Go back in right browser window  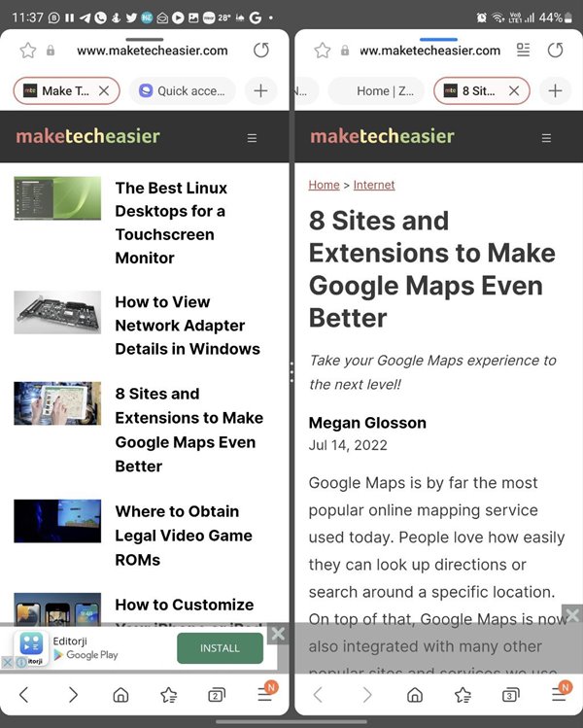[318, 695]
